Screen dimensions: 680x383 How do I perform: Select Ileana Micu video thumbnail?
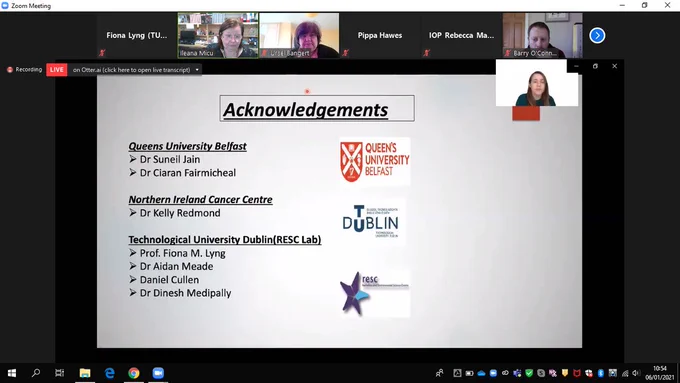tap(218, 35)
